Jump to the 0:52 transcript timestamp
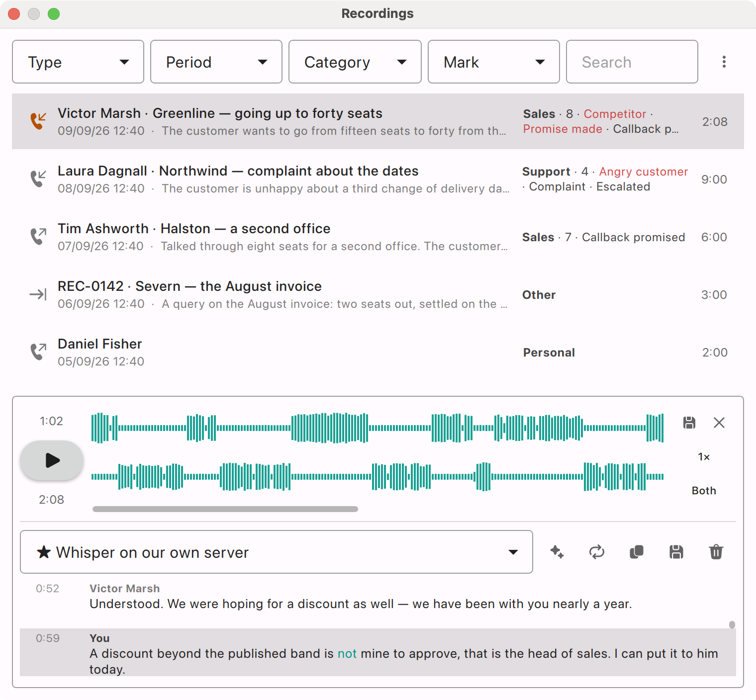756x700 pixels. pos(48,589)
